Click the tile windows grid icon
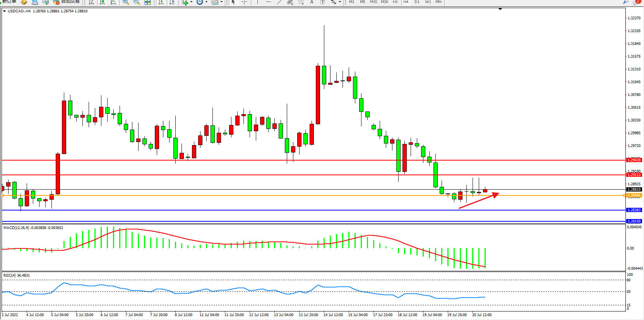This screenshot has height=320, width=644. click(147, 2)
